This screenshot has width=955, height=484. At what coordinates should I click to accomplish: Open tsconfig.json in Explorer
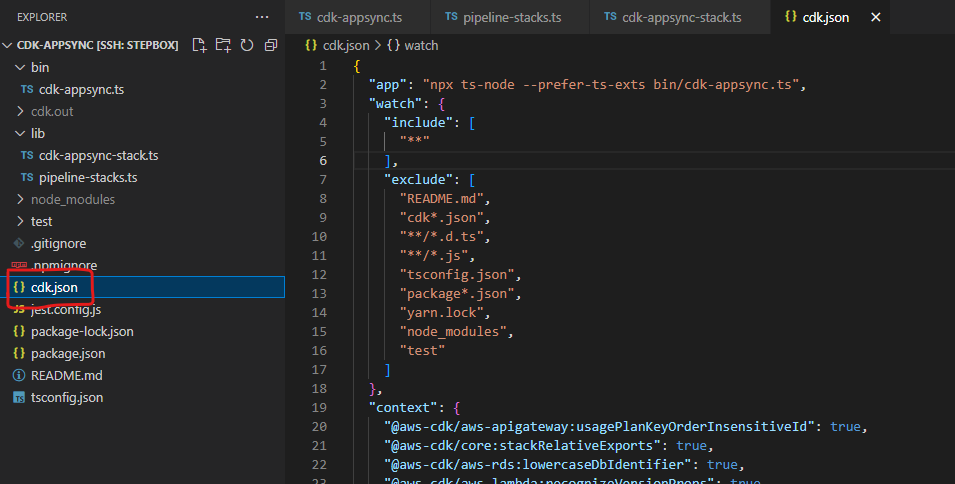point(67,398)
